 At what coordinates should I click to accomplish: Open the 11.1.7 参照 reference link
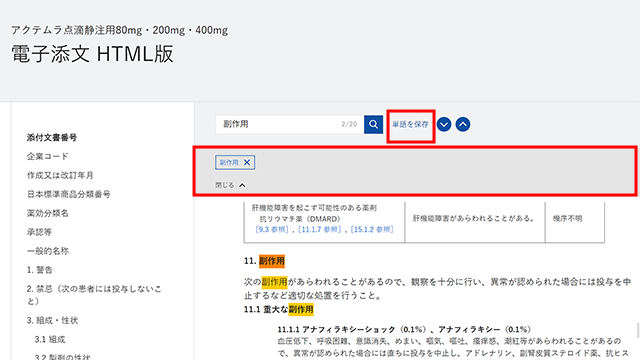click(320, 229)
